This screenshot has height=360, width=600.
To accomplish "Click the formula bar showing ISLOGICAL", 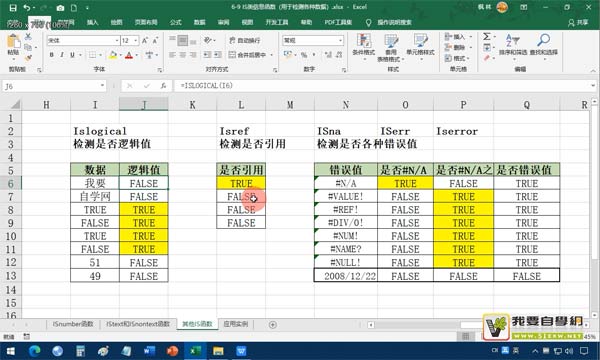I will pyautogui.click(x=383, y=86).
